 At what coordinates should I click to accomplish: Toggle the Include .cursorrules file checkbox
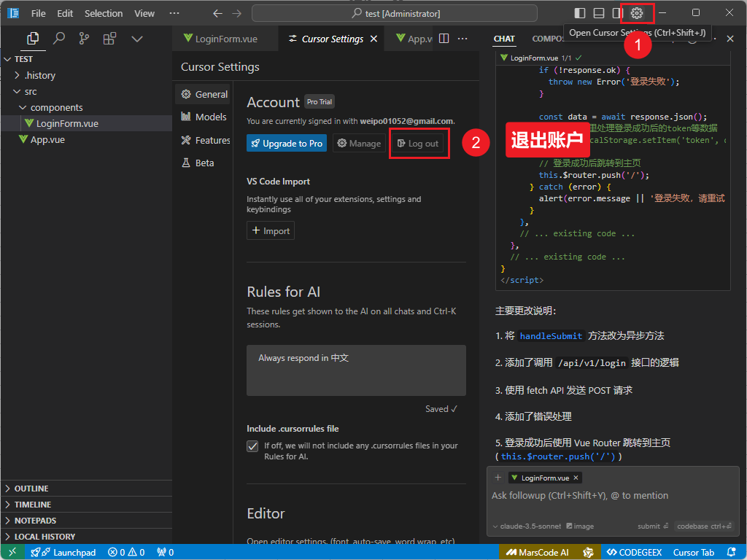pyautogui.click(x=252, y=446)
